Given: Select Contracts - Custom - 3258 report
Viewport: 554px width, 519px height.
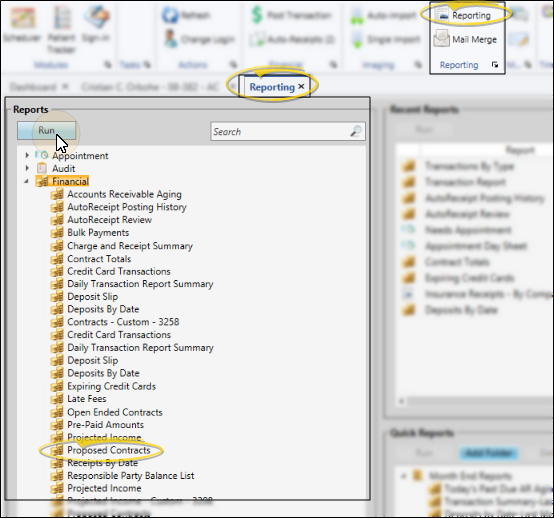Looking at the screenshot, I should click(x=123, y=322).
